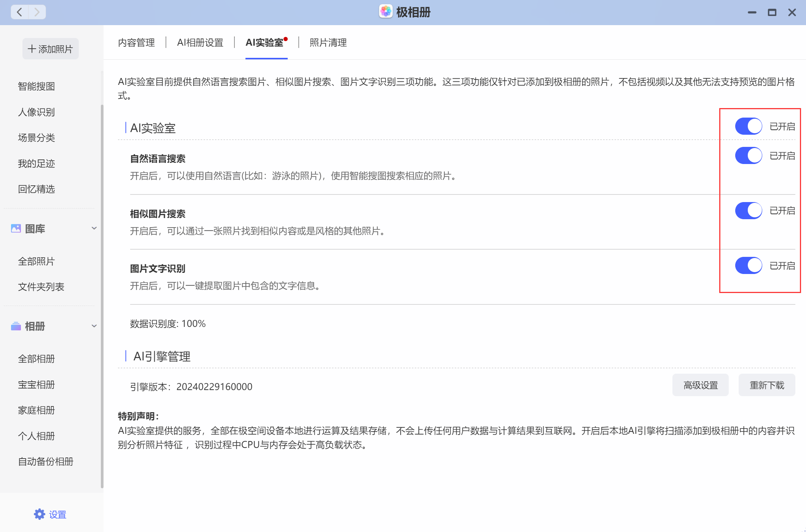
Task: Click the back navigation arrow
Action: [19, 12]
